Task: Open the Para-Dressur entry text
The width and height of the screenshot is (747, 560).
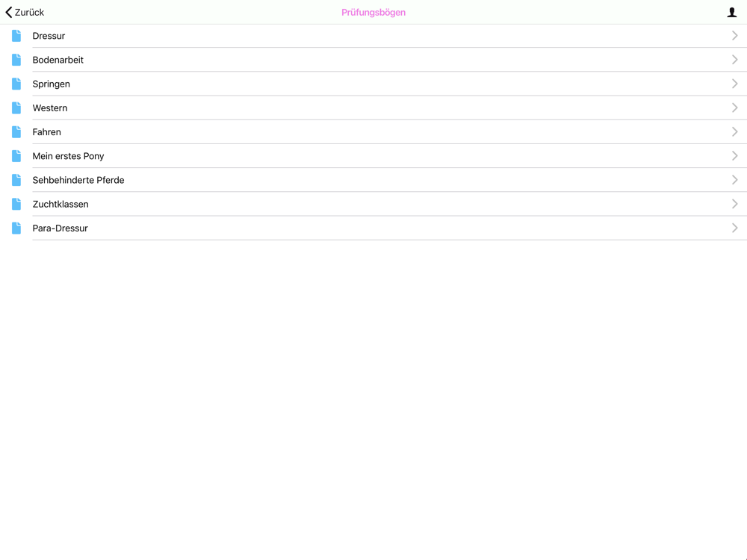Action: pos(60,228)
